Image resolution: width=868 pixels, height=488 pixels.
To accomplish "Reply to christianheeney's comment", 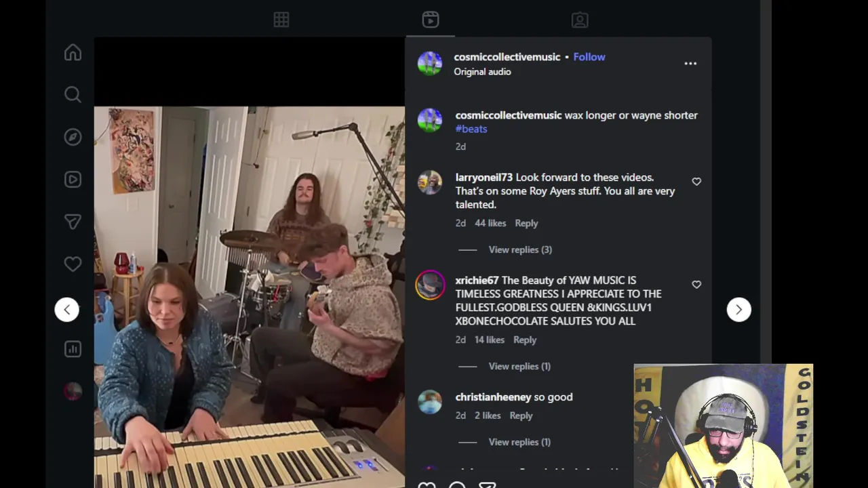I will [521, 415].
